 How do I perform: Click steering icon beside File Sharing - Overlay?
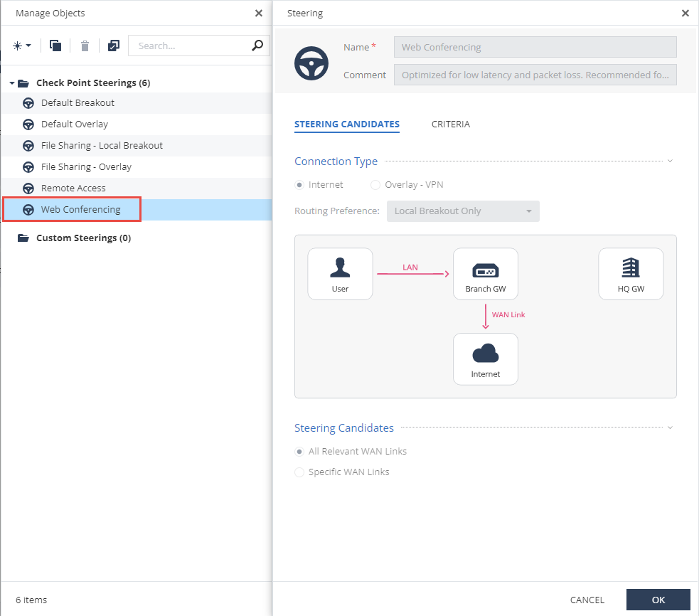point(28,167)
